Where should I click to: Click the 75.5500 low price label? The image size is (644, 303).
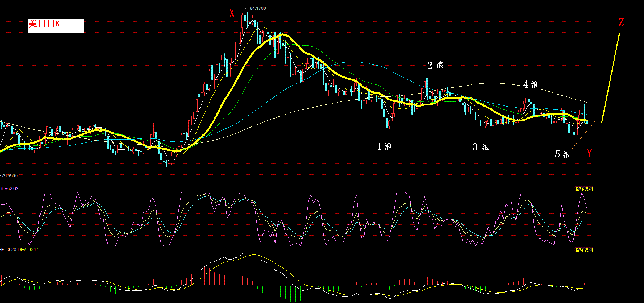pyautogui.click(x=9, y=176)
